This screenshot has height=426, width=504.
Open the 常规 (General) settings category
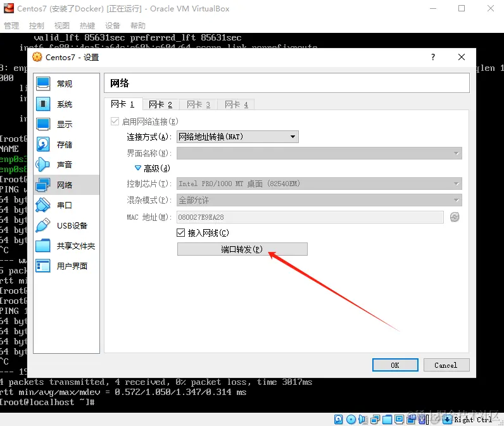click(66, 84)
